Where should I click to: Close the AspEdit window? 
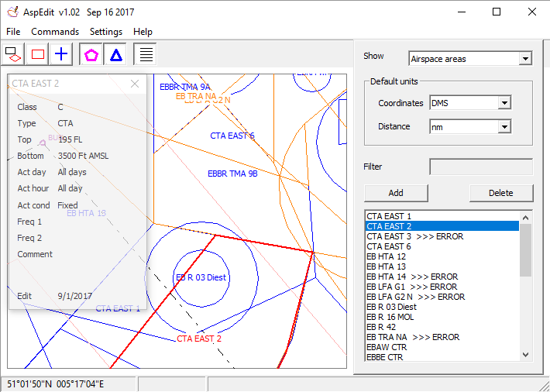pos(531,12)
